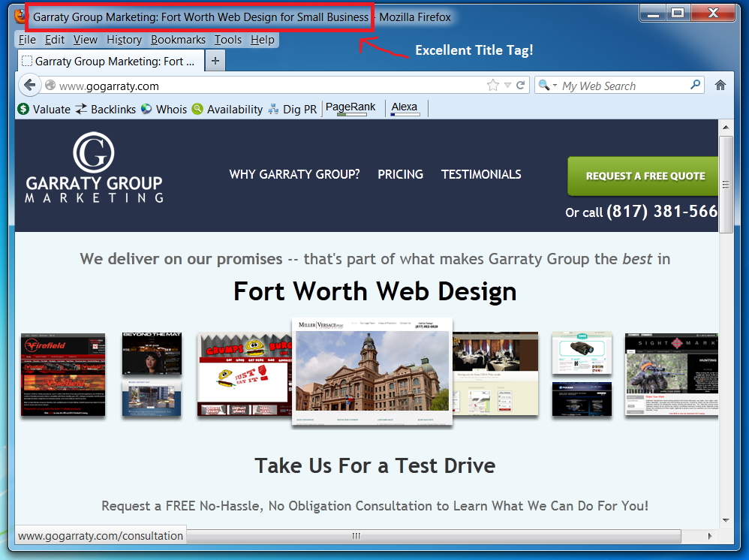Open the binoculars product site thumbnail
The width and height of the screenshot is (749, 560).
click(582, 353)
